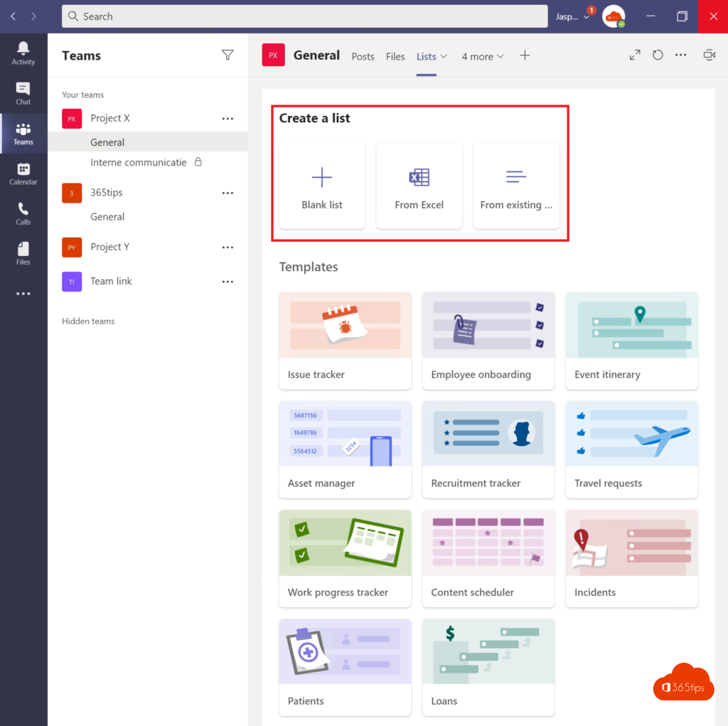The image size is (728, 726).
Task: Open more options for Project X
Action: [x=227, y=119]
